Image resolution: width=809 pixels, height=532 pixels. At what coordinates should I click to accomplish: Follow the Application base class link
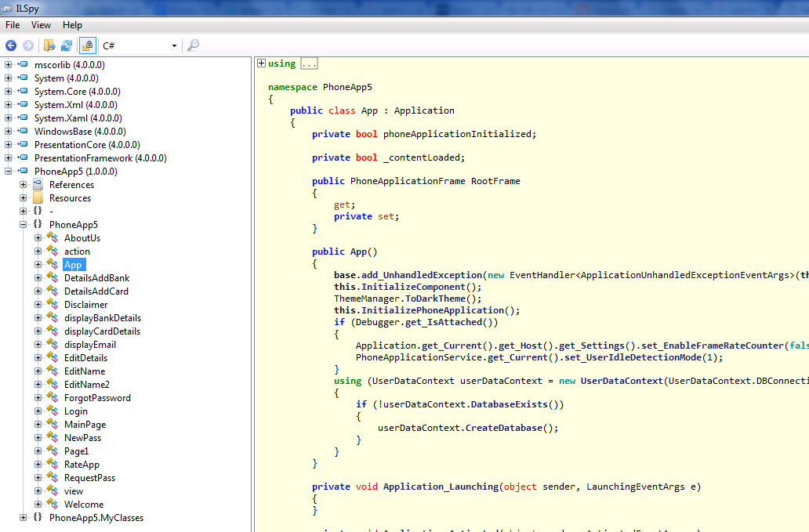point(424,110)
